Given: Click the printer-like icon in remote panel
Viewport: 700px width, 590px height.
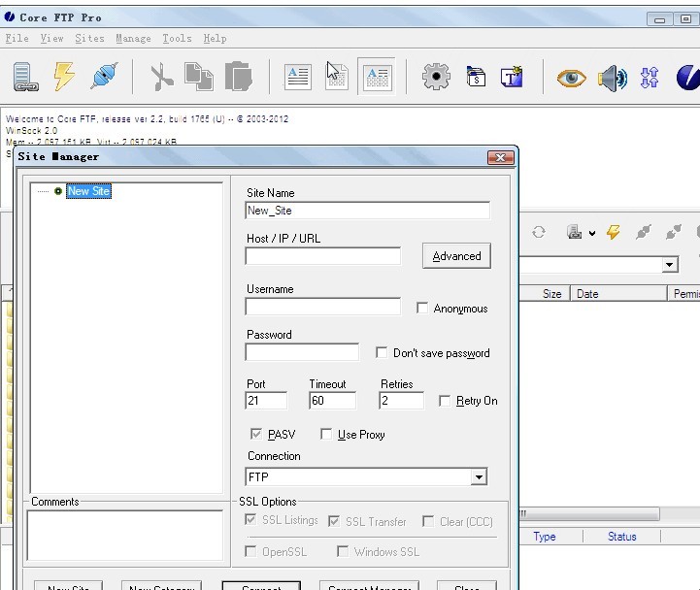Looking at the screenshot, I should (574, 232).
